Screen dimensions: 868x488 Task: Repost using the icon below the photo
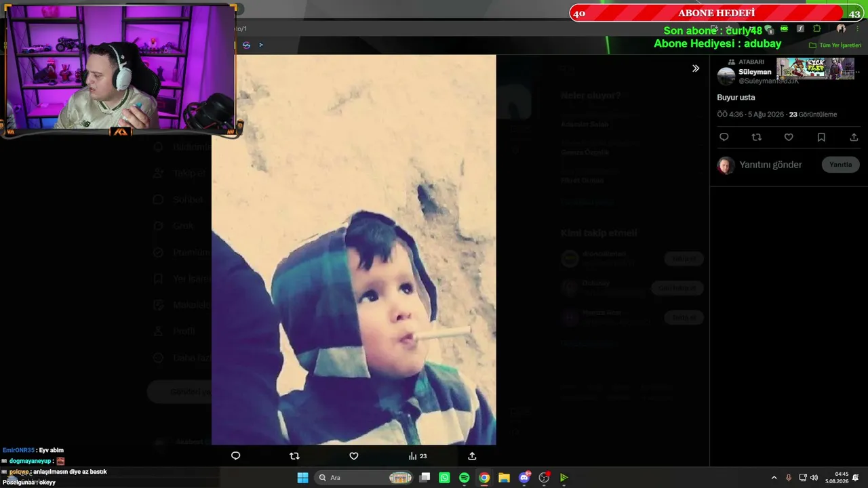point(294,456)
